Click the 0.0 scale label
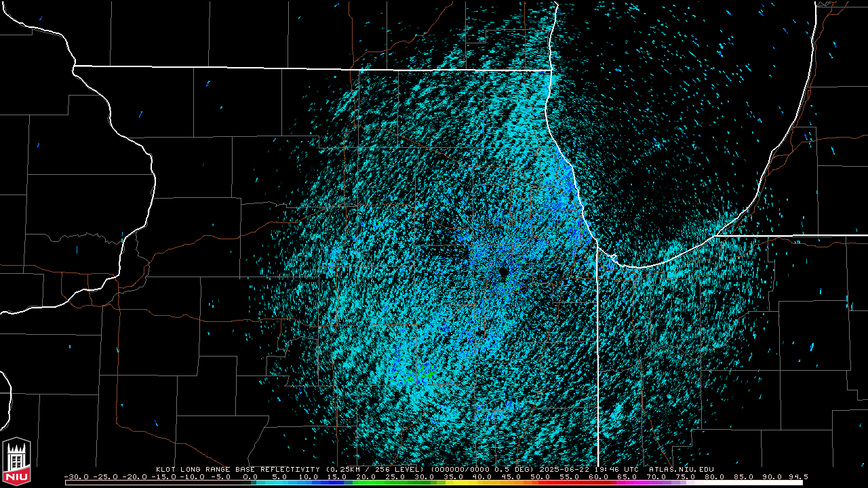This screenshot has height=488, width=868. (250, 476)
